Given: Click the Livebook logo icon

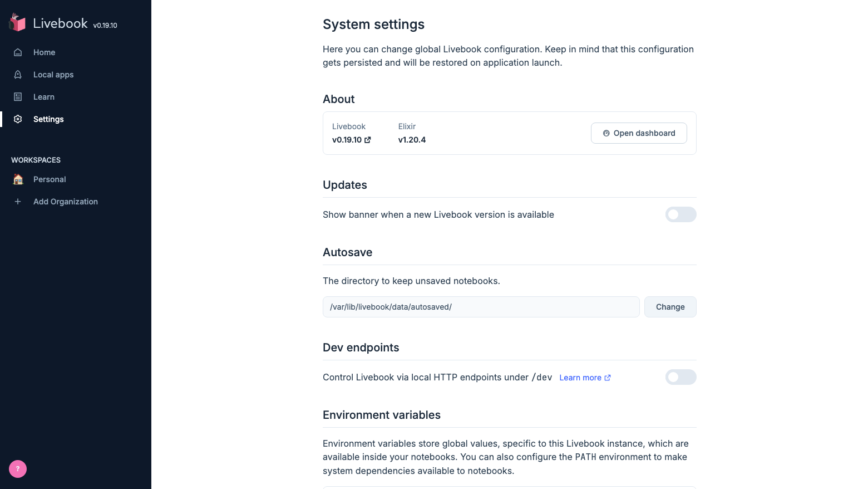Looking at the screenshot, I should click(x=18, y=22).
